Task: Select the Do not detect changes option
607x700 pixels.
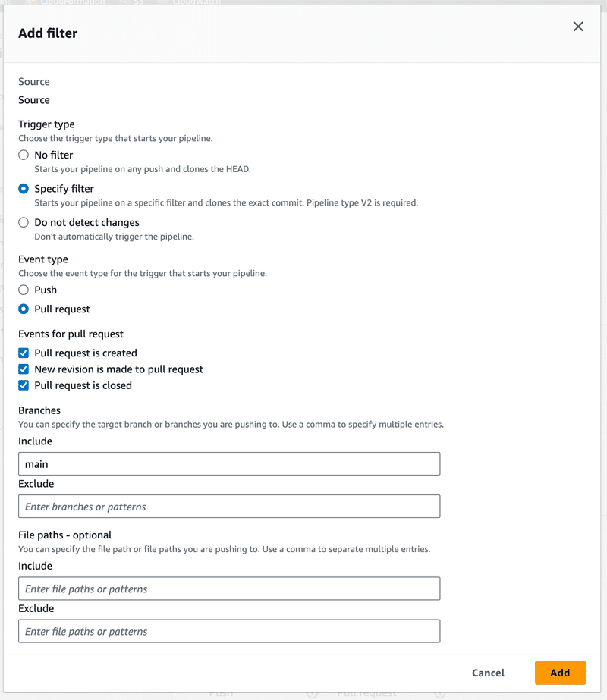Action: coord(24,222)
